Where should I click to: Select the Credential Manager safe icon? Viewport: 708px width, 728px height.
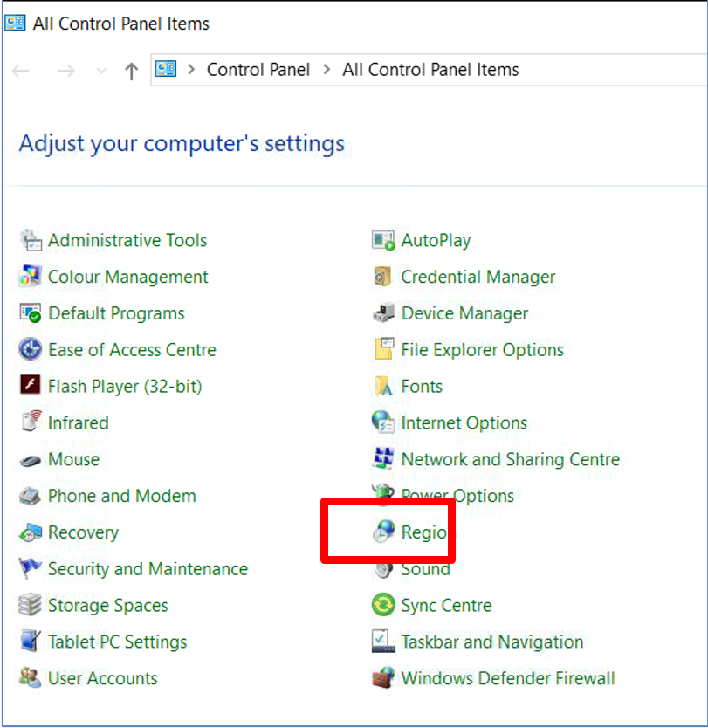click(x=383, y=277)
